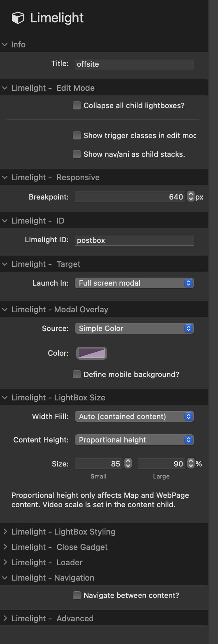The width and height of the screenshot is (218, 644).
Task: Click the Title field containing offsite
Action: pos(134,64)
